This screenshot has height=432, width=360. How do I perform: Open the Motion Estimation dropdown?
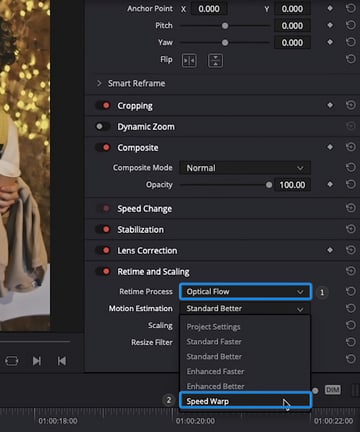[x=245, y=309]
